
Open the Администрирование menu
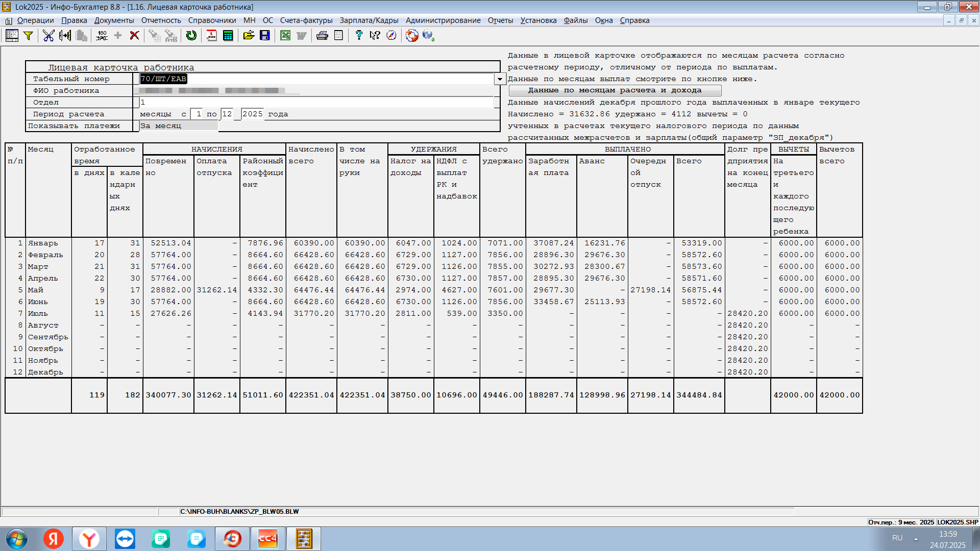(x=443, y=20)
